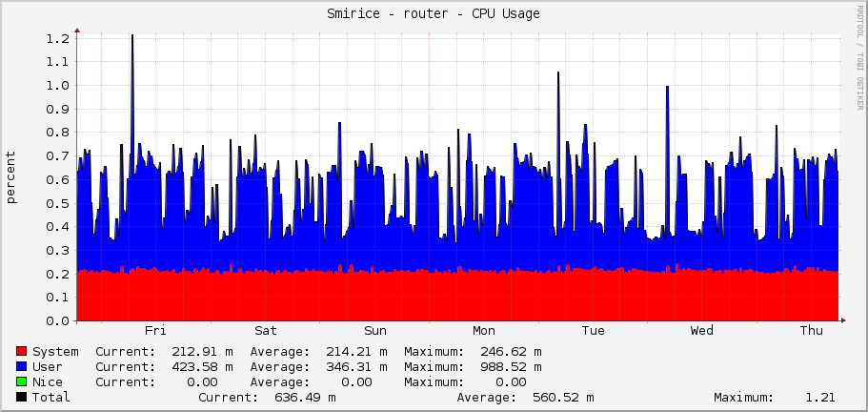Click the blue User legend swatch
Screen dimensions: 868x412
22,366
